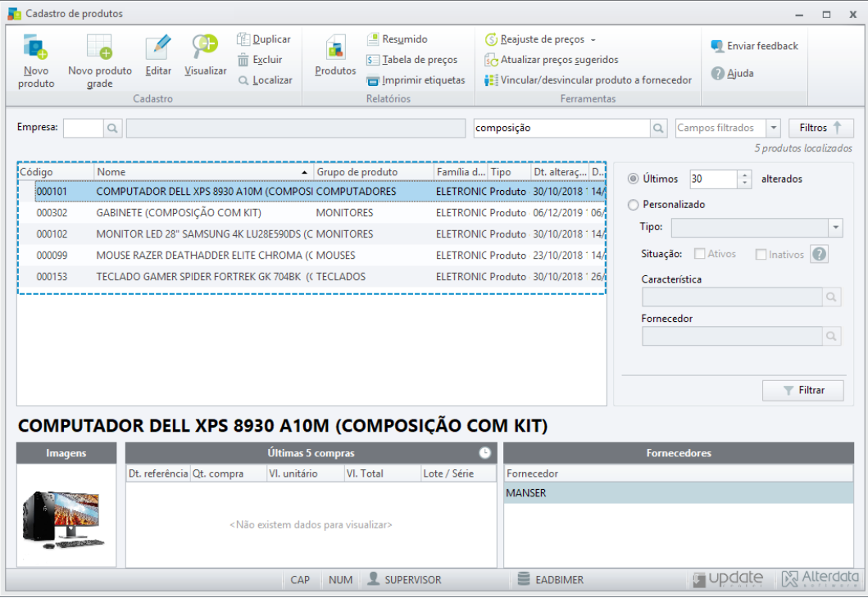Click the Característica input field

pos(732,297)
